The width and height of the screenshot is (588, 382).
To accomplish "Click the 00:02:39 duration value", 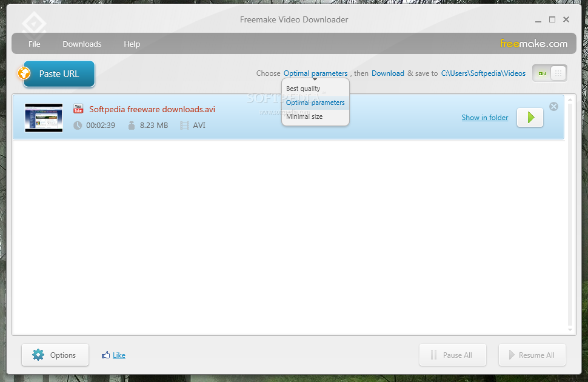I will pos(101,126).
